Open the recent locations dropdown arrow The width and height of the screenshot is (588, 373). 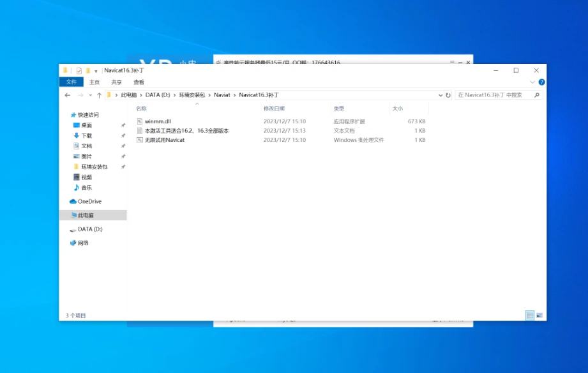click(91, 95)
